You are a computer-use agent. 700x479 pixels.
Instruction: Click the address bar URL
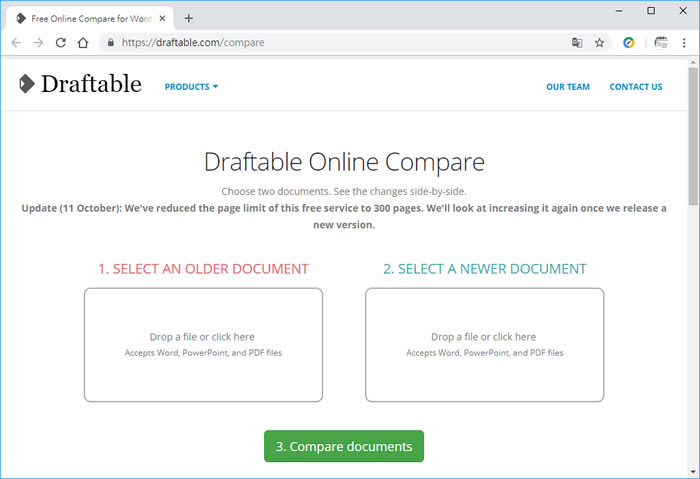pyautogui.click(x=193, y=43)
